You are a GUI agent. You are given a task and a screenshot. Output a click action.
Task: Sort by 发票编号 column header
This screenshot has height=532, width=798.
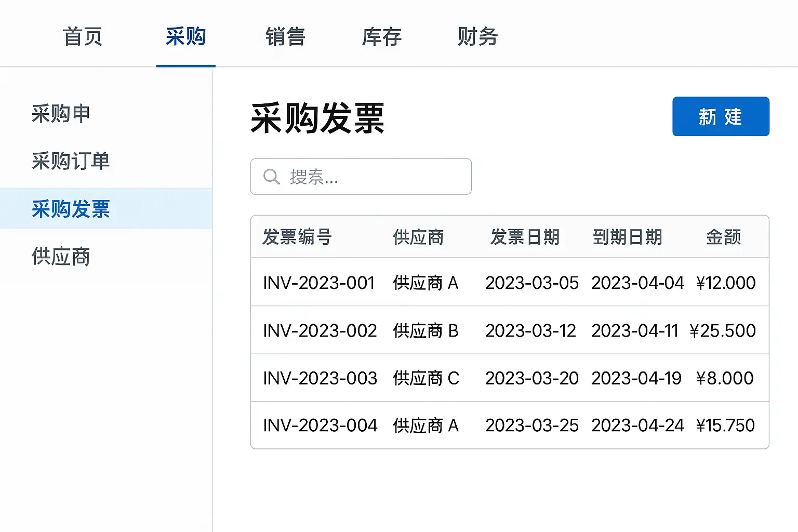(x=297, y=237)
